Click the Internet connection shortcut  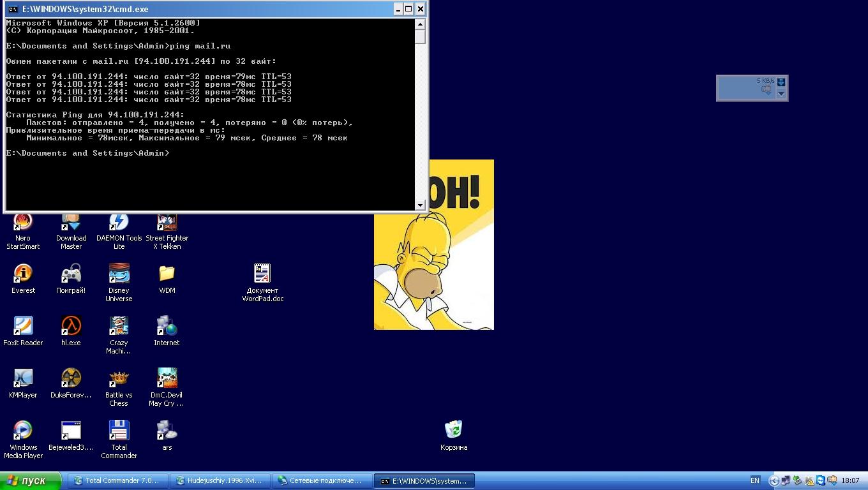(167, 331)
